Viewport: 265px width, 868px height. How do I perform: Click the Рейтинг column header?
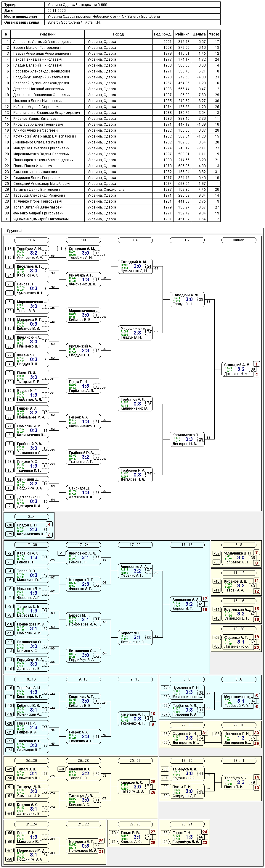pos(182,34)
